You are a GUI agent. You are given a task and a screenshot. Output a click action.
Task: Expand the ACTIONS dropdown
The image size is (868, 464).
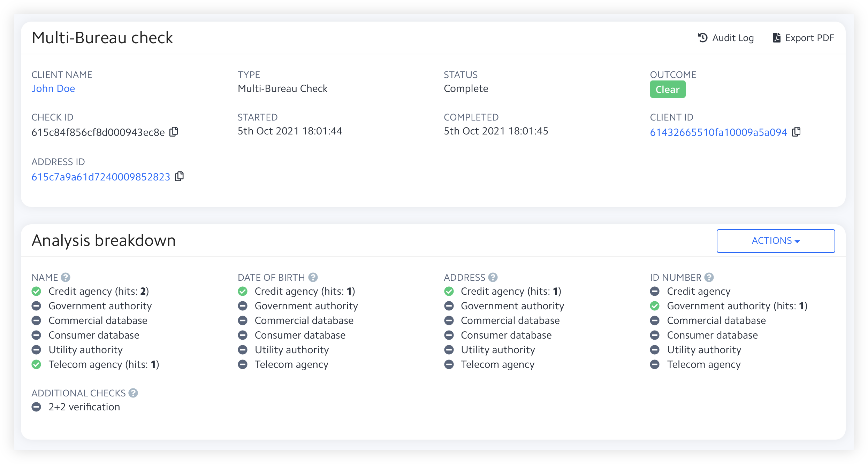[776, 241]
